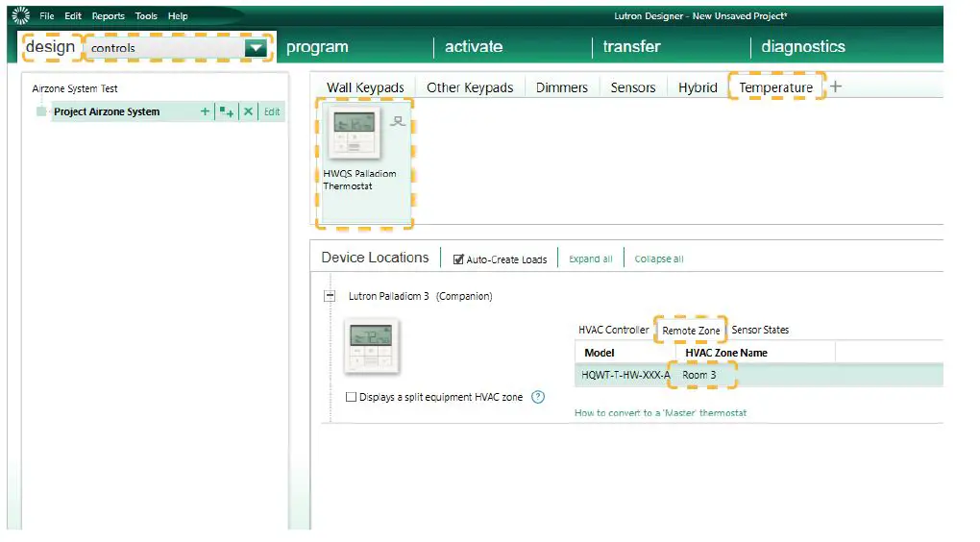Open the Help menu
Viewport: 980px width, 542px height.
pos(178,15)
